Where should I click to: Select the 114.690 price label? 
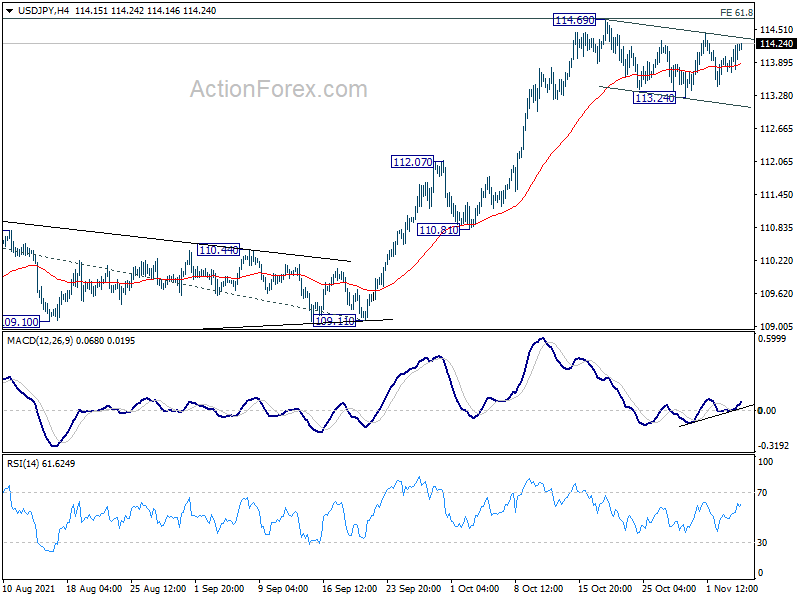(574, 20)
